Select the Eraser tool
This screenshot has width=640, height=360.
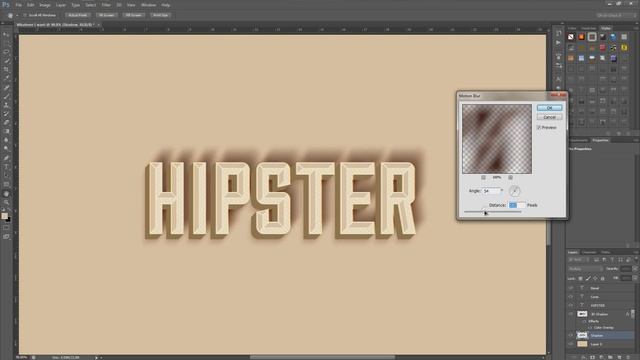(x=6, y=122)
